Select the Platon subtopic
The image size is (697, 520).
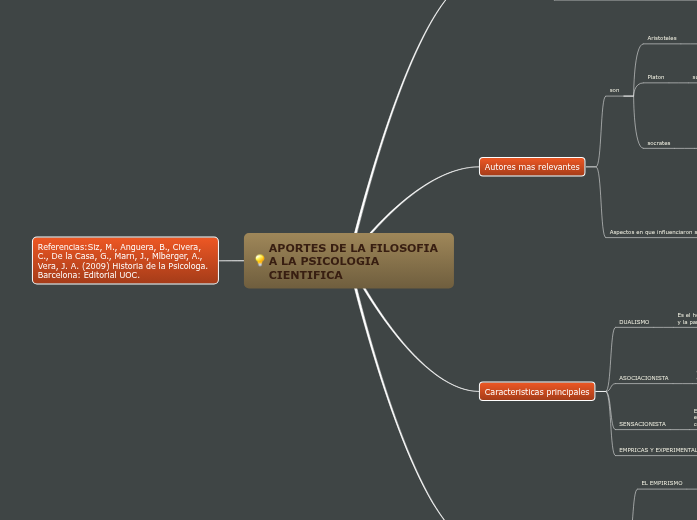pyautogui.click(x=655, y=77)
